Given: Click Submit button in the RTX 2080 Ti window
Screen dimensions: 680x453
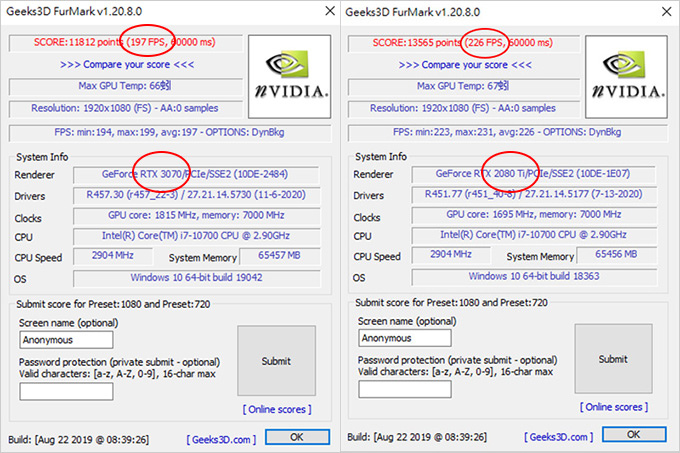Looking at the screenshot, I should click(x=613, y=359).
